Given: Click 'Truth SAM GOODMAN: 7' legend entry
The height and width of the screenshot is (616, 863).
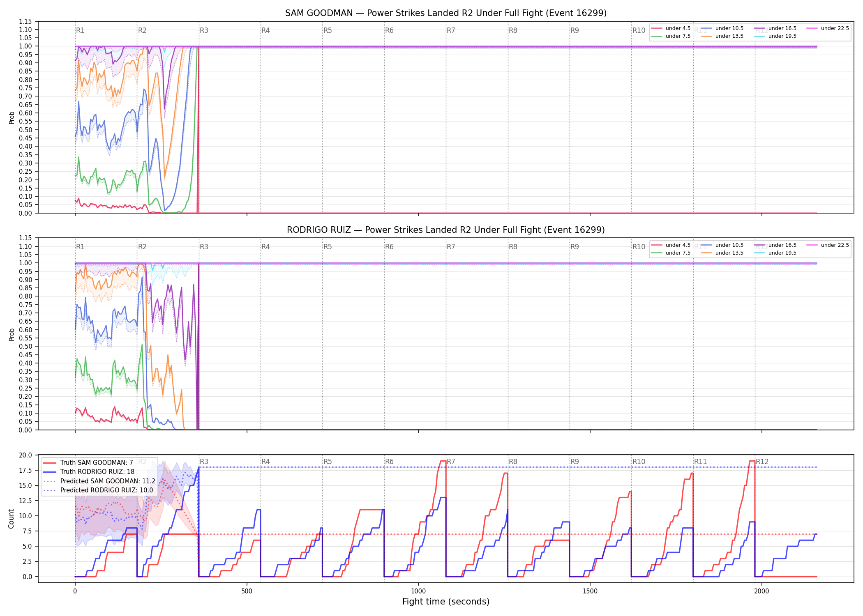Looking at the screenshot, I should pyautogui.click(x=88, y=463).
